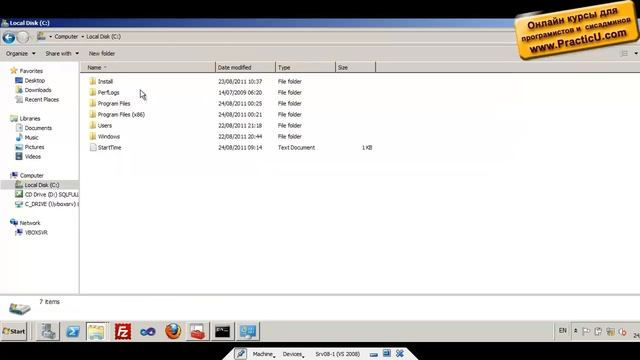
Task: Open Downloads in Favorites
Action: [33, 90]
